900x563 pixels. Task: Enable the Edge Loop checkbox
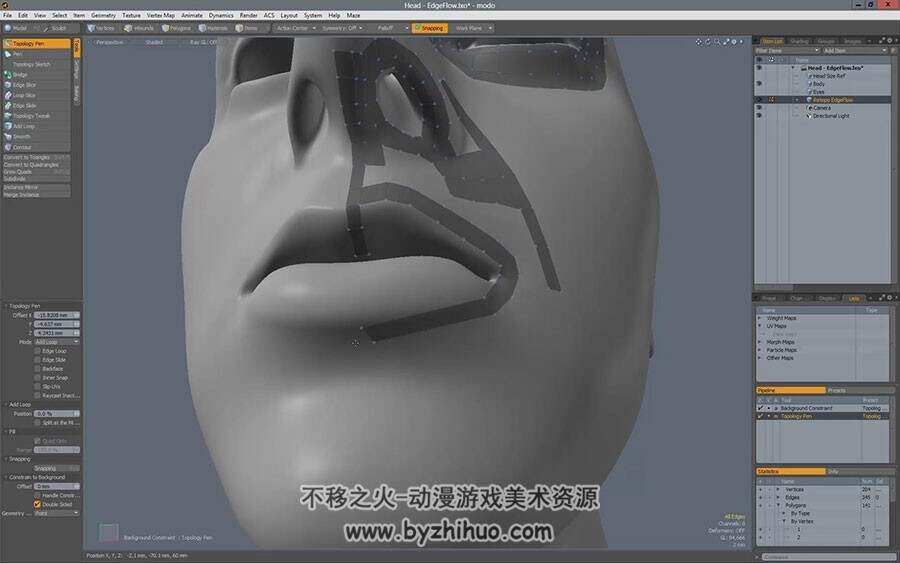[37, 351]
